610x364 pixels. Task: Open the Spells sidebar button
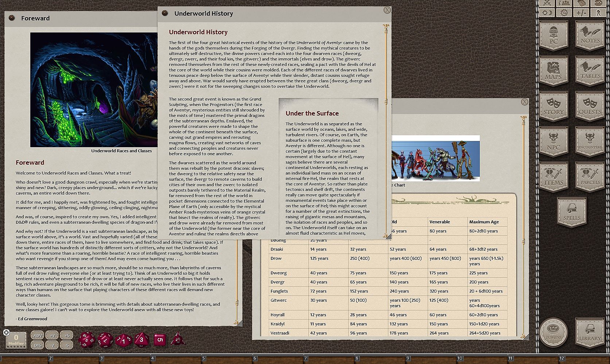(572, 212)
